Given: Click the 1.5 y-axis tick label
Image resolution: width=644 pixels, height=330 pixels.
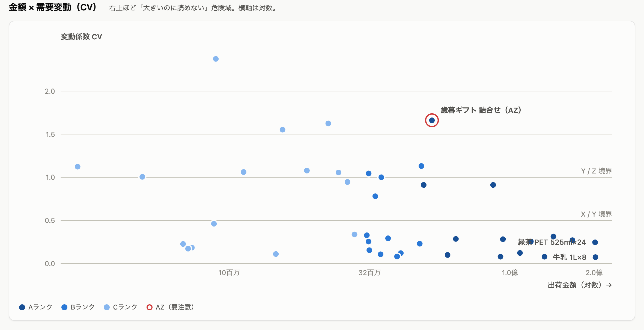Looking at the screenshot, I should click(x=50, y=134).
